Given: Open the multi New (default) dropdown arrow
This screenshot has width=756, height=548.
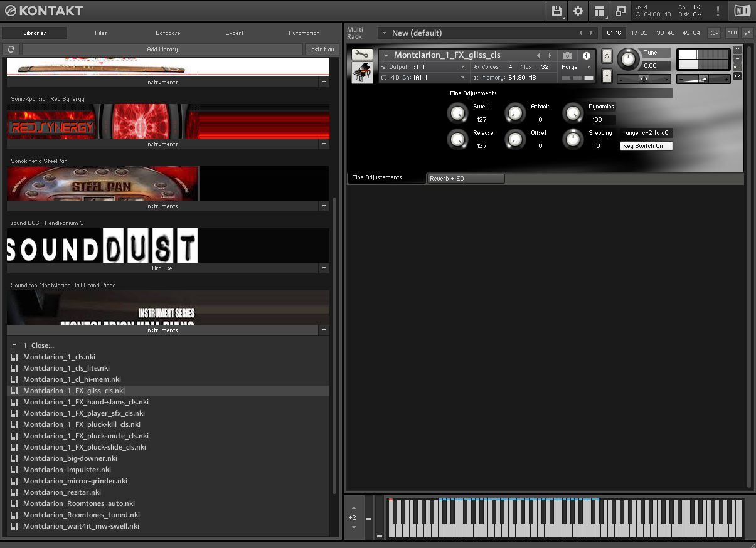Looking at the screenshot, I should 383,33.
